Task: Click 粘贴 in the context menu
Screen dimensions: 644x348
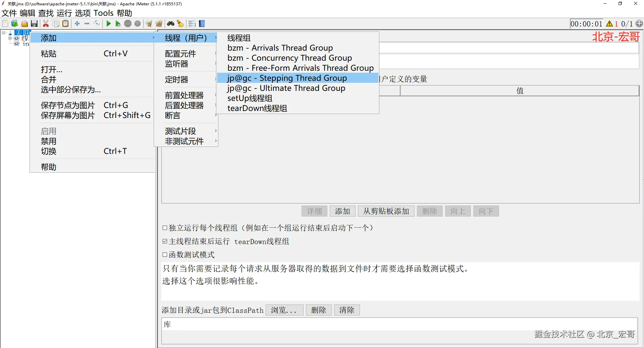Action: (x=93, y=54)
